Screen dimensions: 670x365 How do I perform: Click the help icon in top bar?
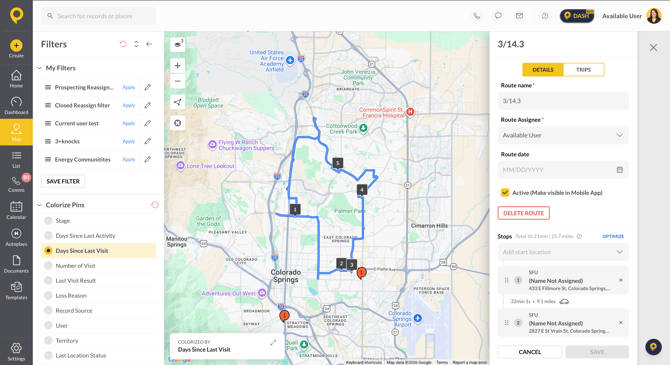545,16
